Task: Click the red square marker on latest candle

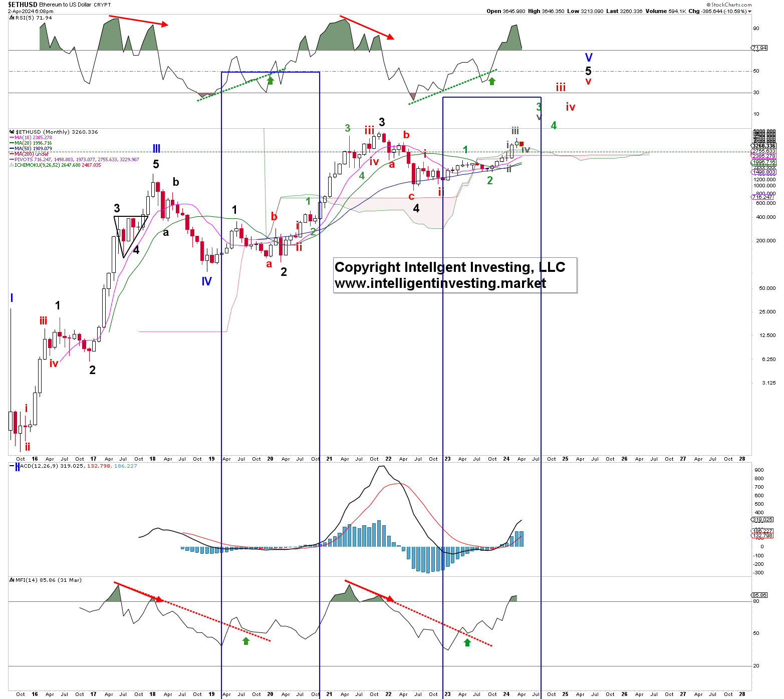Action: point(521,144)
